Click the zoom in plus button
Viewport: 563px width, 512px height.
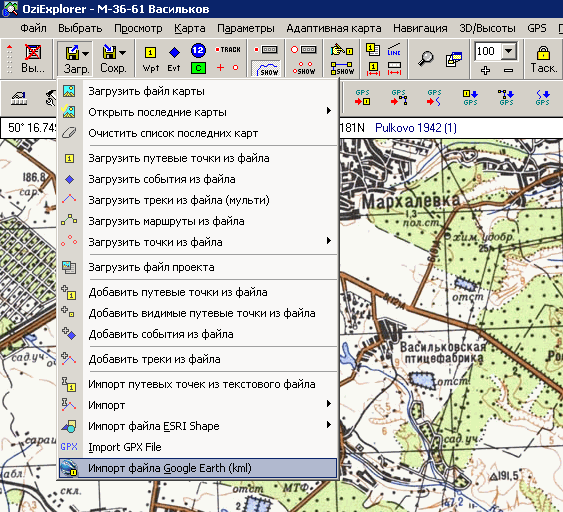(485, 70)
